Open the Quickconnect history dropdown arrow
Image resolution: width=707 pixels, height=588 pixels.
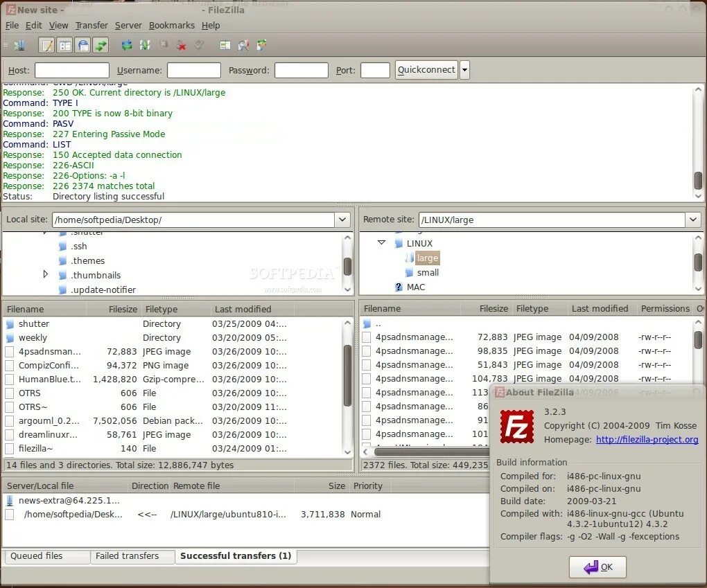pos(464,70)
